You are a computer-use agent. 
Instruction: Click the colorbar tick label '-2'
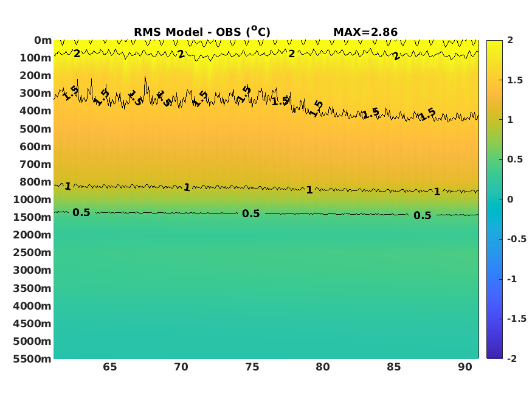(x=512, y=359)
